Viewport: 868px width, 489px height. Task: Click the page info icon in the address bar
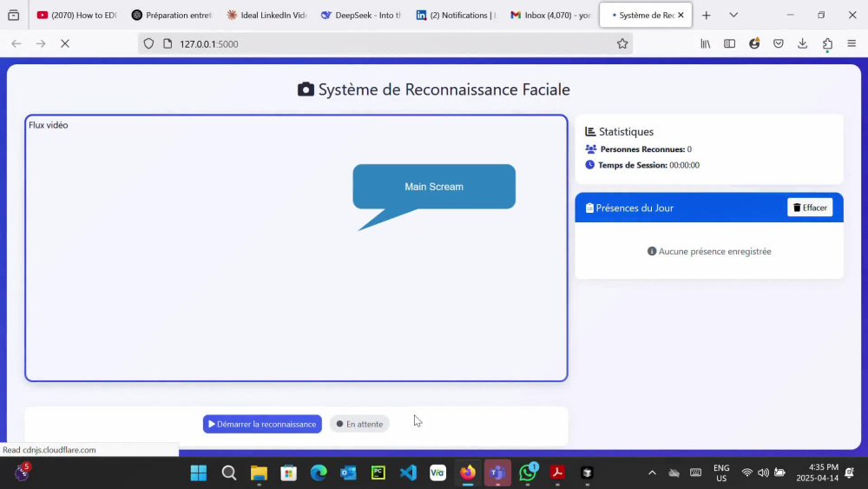click(x=168, y=43)
